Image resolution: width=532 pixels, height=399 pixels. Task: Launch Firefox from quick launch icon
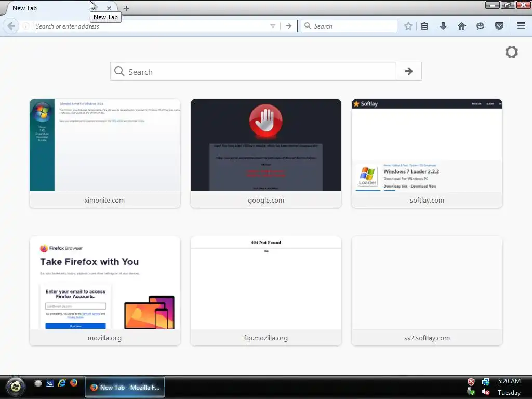74,383
